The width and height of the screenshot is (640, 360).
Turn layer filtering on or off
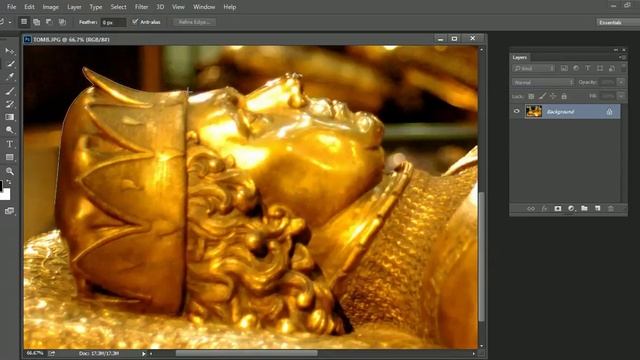pyautogui.click(x=623, y=67)
